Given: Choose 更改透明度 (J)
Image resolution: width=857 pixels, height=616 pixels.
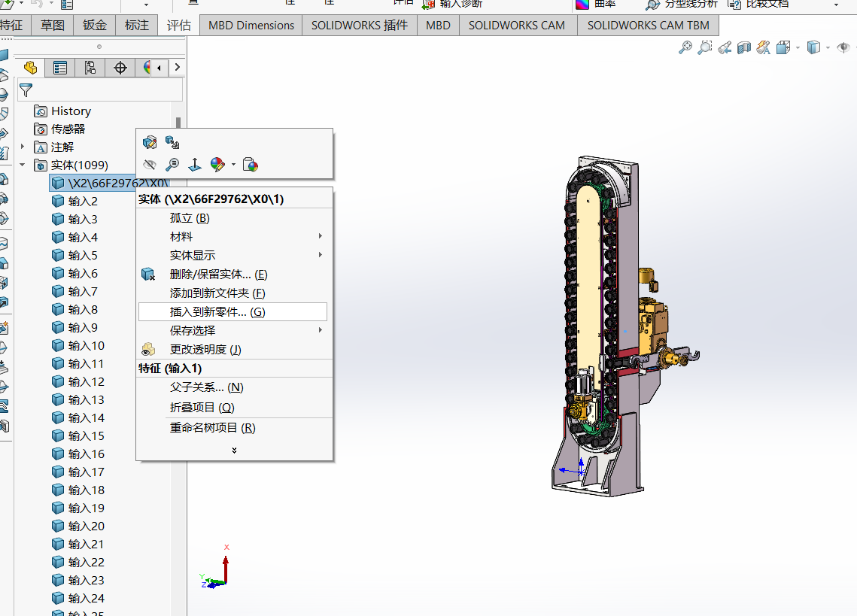Looking at the screenshot, I should coord(234,349).
